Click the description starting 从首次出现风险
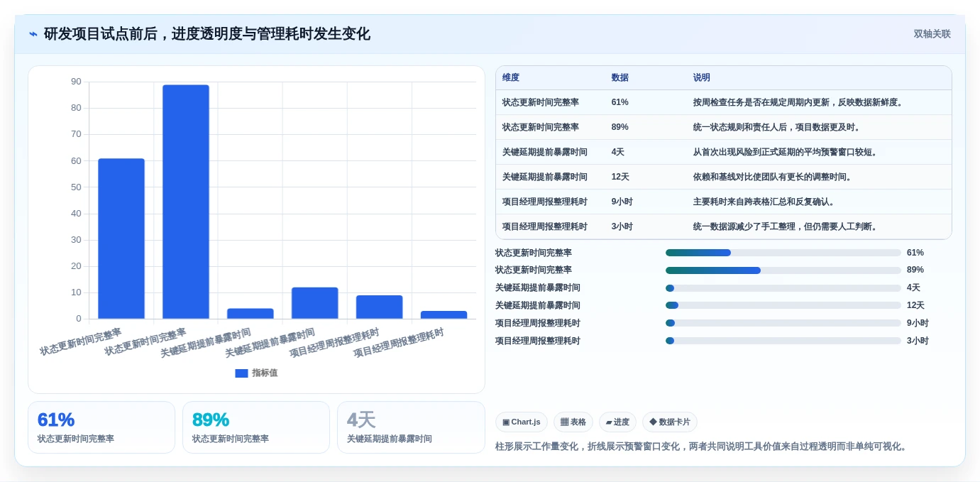This screenshot has height=482, width=980. coord(787,152)
